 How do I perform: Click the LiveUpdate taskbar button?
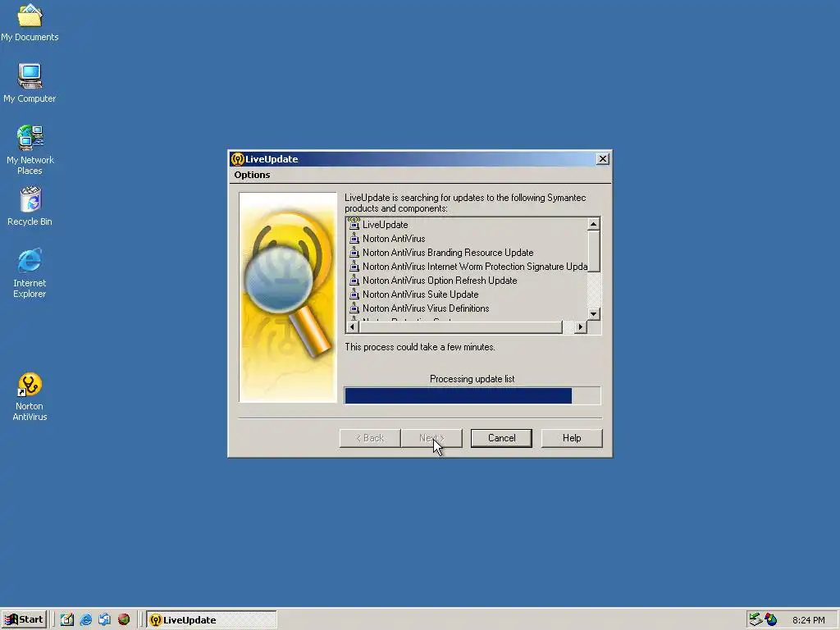(212, 620)
